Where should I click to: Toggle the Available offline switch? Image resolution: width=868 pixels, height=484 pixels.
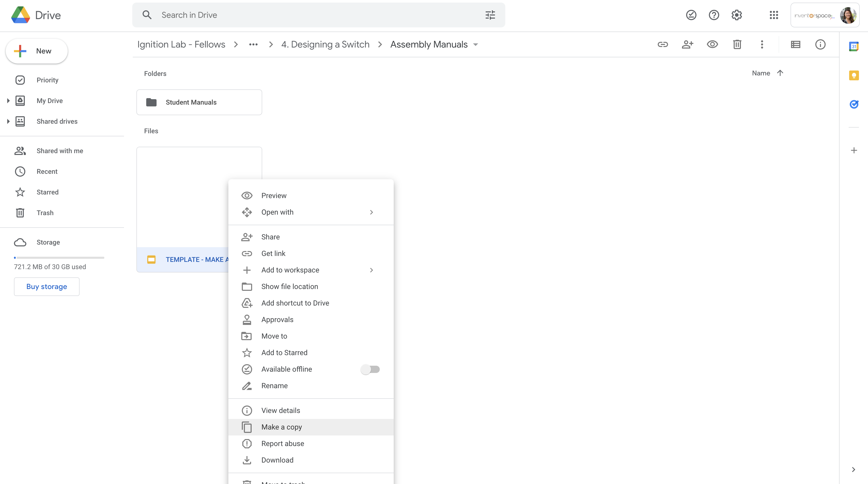click(370, 369)
